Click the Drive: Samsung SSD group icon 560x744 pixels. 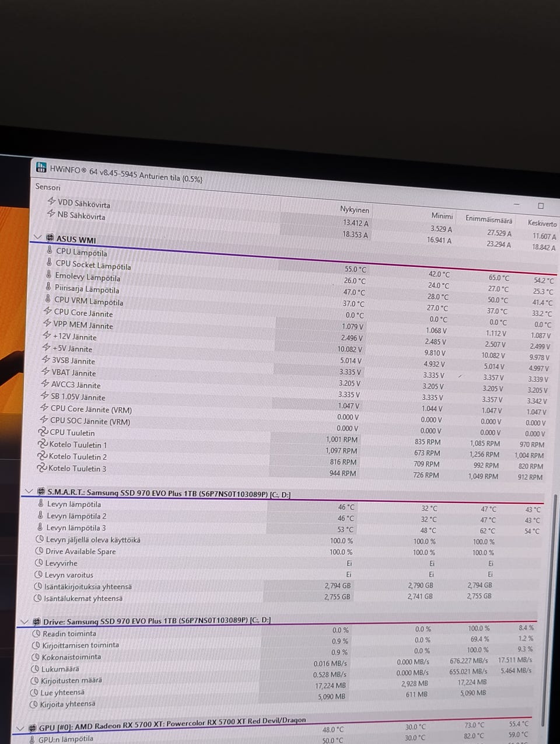click(x=37, y=622)
